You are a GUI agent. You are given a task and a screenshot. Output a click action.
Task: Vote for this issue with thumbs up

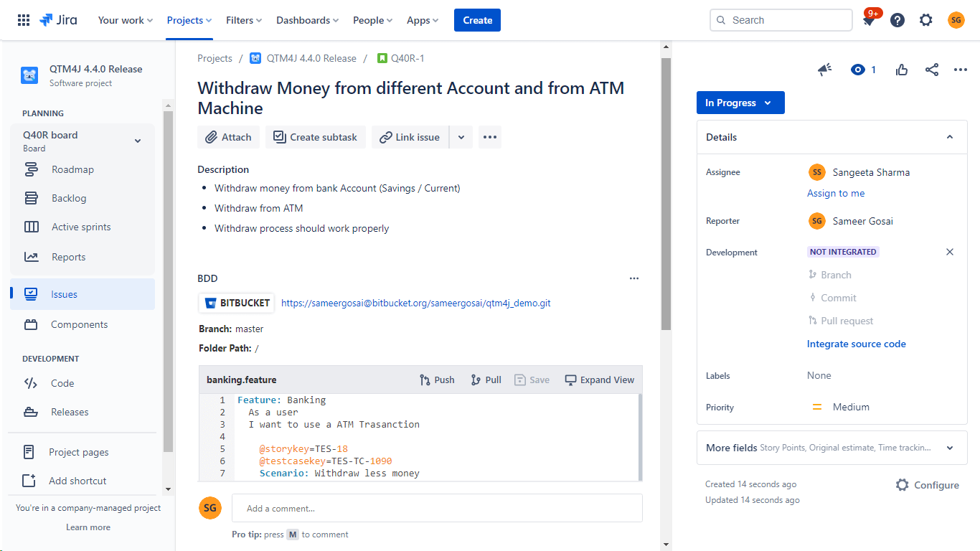pyautogui.click(x=902, y=70)
